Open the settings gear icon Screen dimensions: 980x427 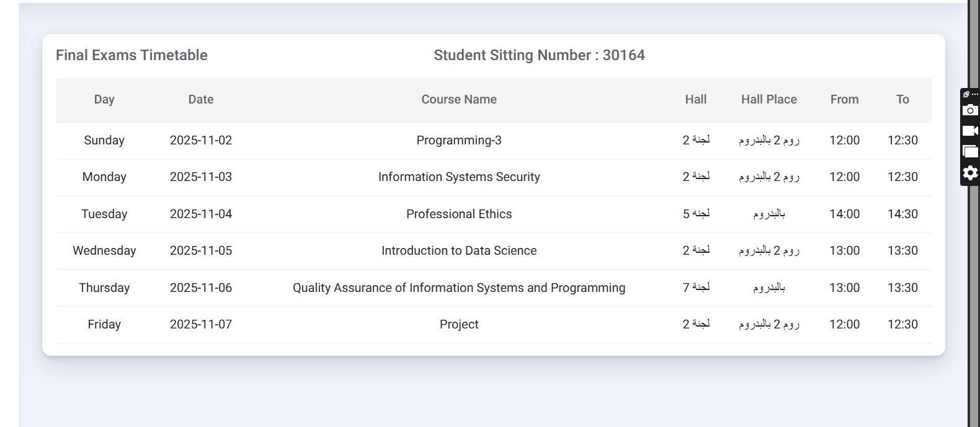970,172
